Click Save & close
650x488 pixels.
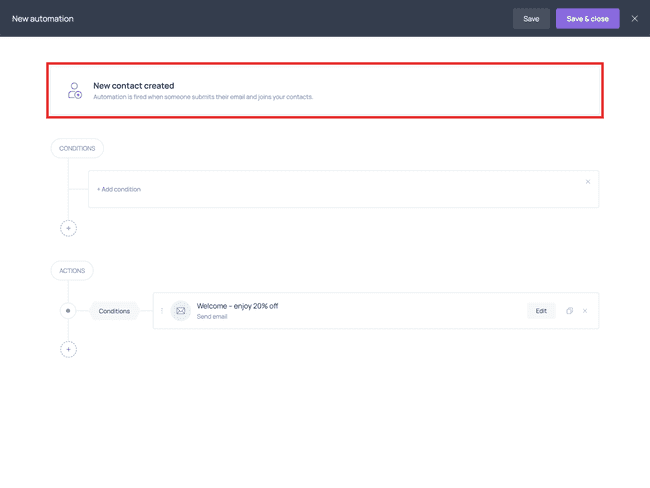click(587, 19)
